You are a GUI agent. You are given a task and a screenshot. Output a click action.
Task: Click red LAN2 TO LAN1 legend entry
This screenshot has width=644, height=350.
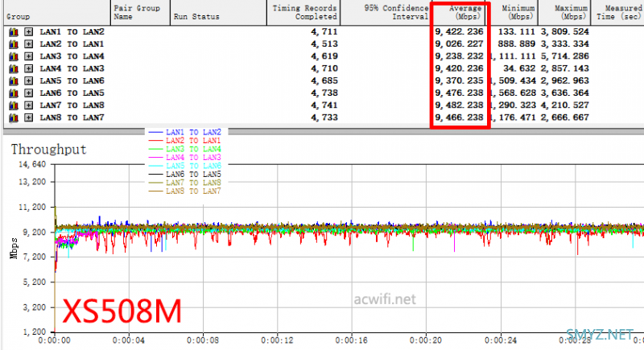point(185,141)
